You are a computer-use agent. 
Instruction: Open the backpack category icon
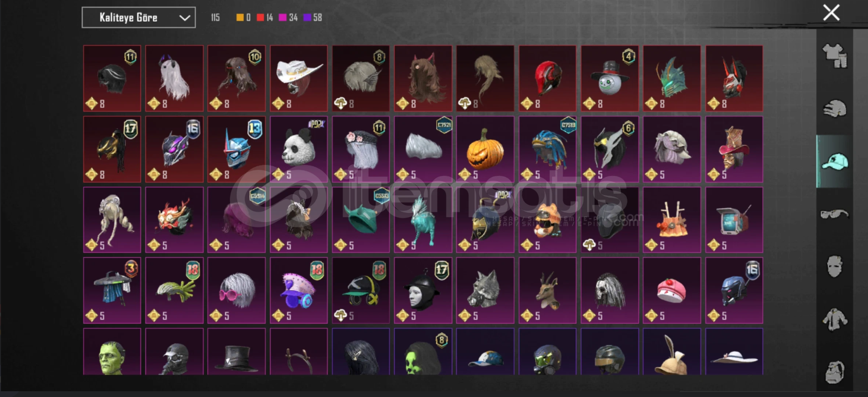pyautogui.click(x=835, y=372)
